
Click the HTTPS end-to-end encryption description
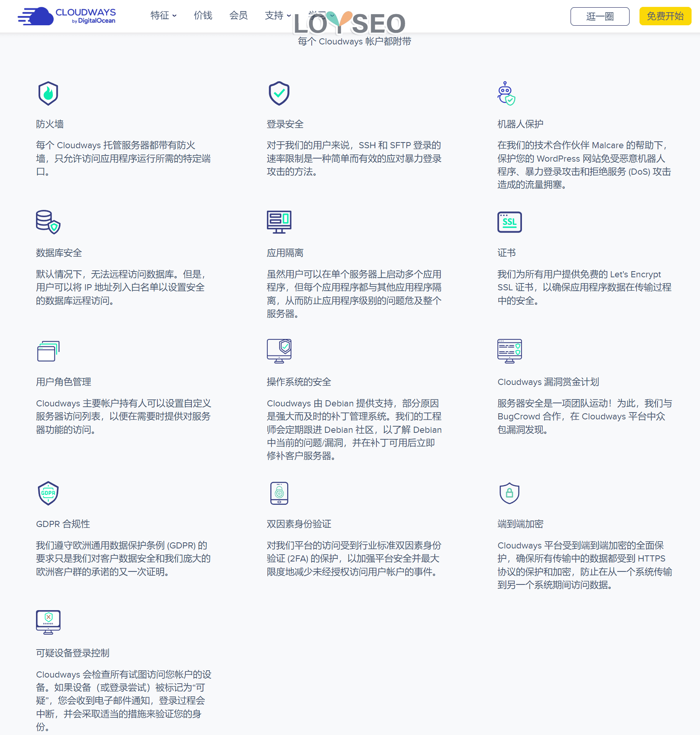(x=584, y=565)
